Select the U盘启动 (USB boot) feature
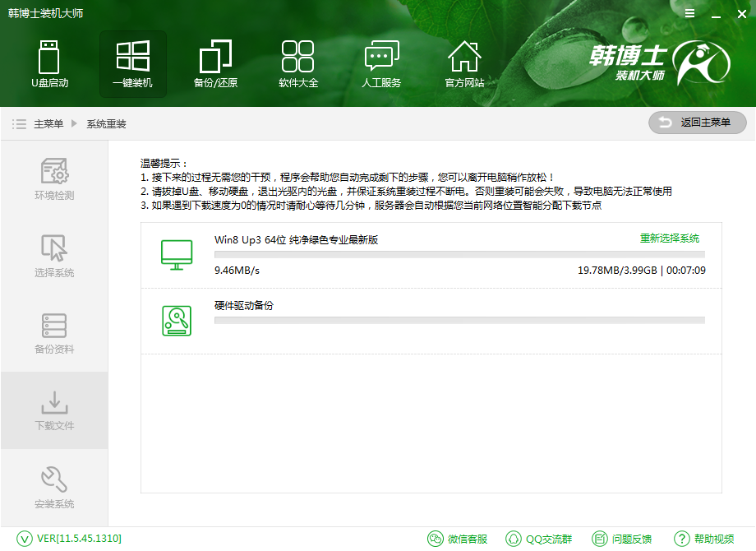This screenshot has width=756, height=551. pos(49,64)
